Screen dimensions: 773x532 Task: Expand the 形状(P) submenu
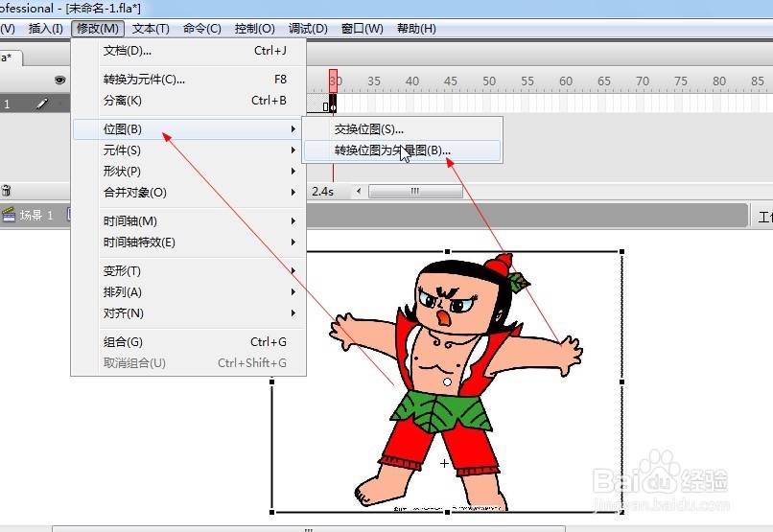[188, 172]
